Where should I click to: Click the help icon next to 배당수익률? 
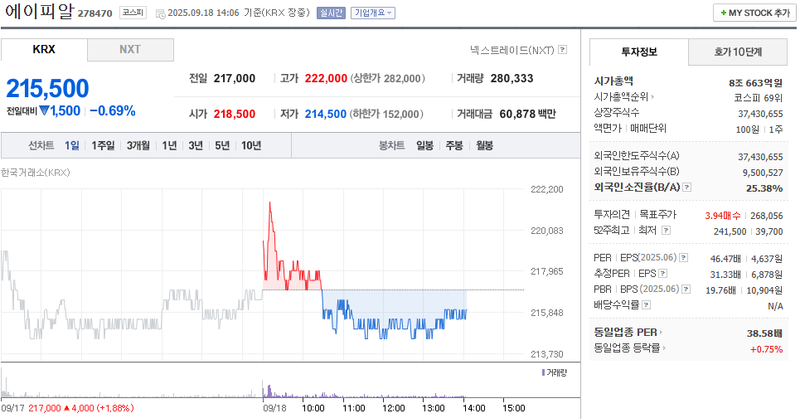point(646,305)
